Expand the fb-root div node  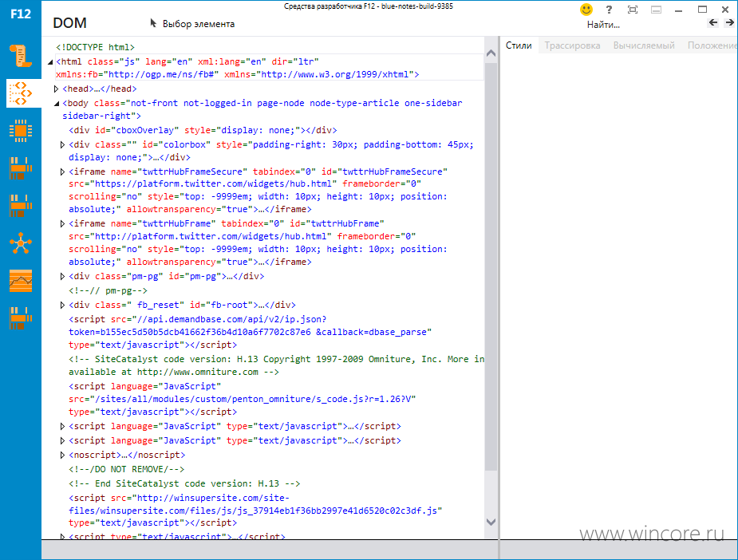[x=62, y=306]
